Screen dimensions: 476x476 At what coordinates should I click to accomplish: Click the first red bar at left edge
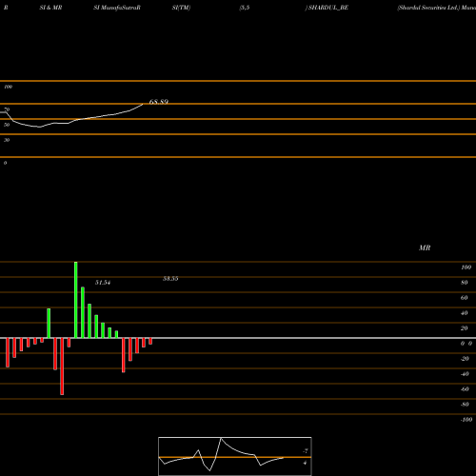point(8,352)
